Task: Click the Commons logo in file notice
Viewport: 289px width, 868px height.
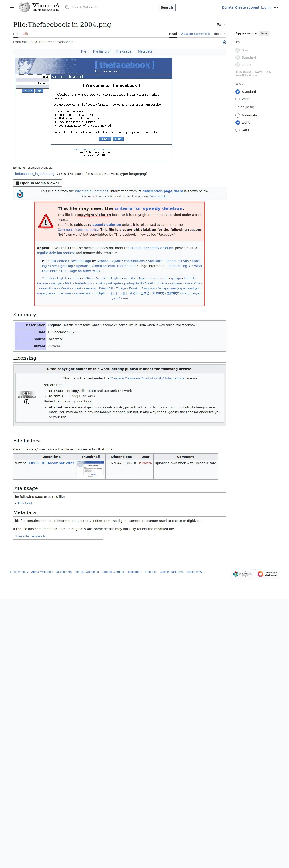Action: click(20, 193)
